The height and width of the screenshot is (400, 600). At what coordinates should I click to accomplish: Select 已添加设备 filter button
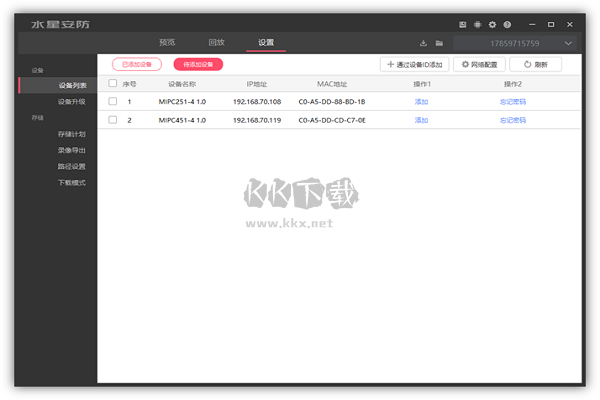click(137, 64)
